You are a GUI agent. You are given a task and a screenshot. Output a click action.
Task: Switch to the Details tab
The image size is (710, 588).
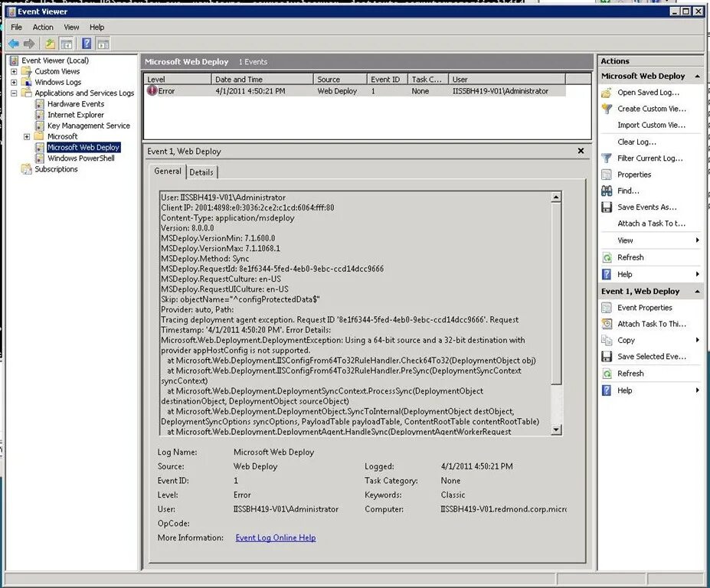tap(201, 171)
